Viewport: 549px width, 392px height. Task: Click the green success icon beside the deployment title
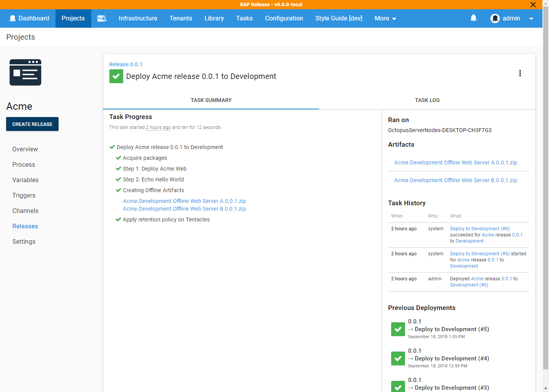point(116,76)
